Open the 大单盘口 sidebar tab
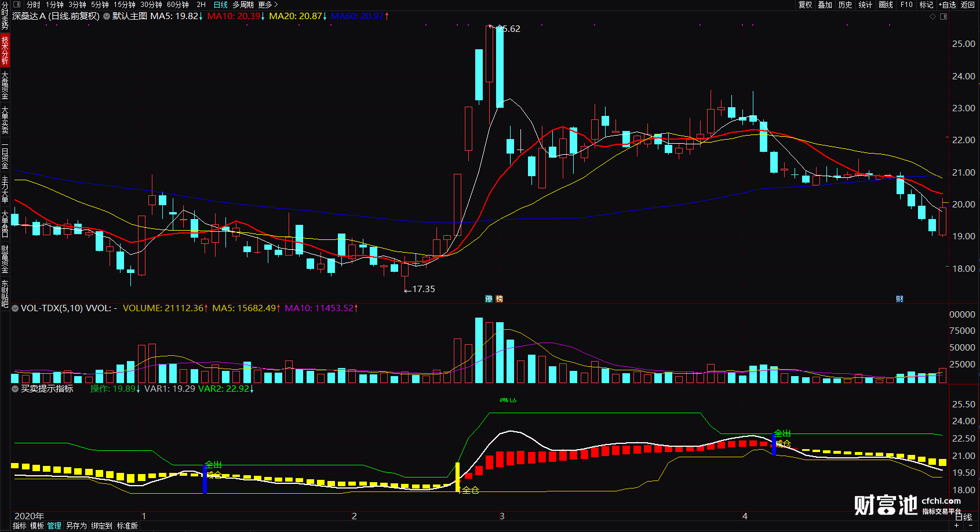Viewport: 980px width, 532px height. pyautogui.click(x=5, y=224)
